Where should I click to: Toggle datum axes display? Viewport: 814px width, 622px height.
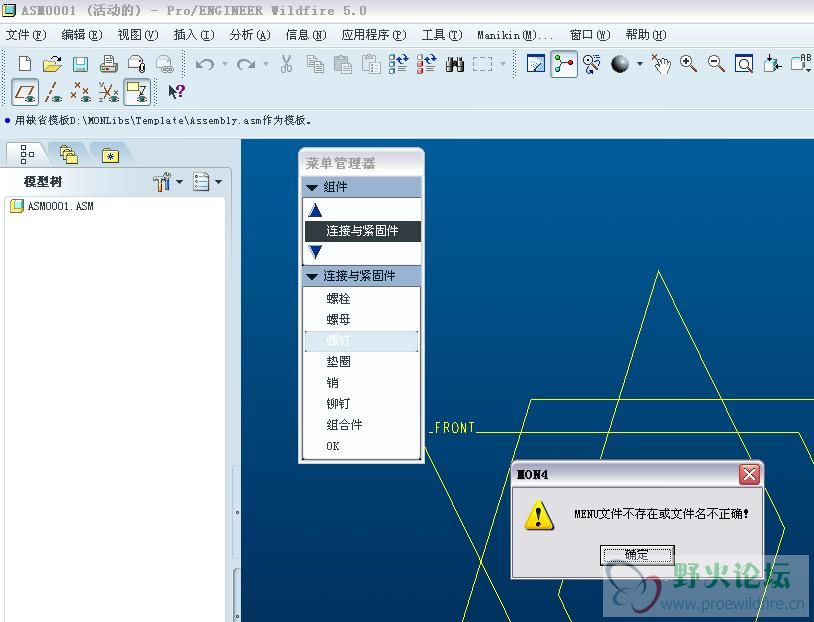(x=53, y=92)
